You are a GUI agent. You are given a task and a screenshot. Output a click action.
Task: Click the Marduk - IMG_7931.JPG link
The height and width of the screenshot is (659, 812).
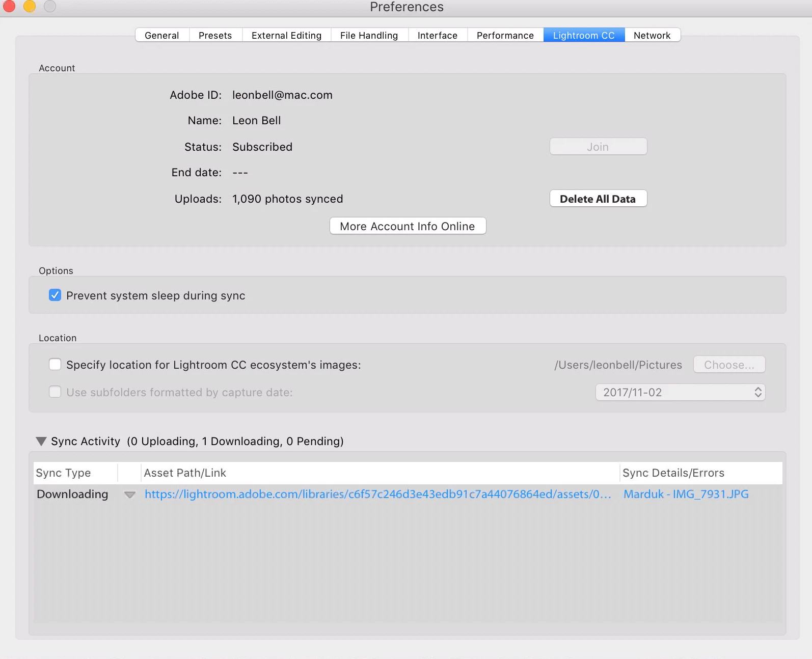[686, 494]
